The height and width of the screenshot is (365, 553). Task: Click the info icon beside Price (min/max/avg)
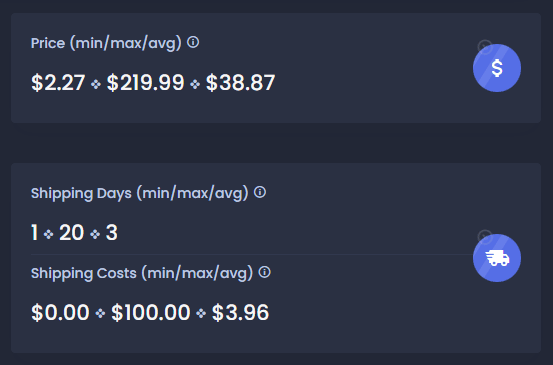click(x=193, y=42)
